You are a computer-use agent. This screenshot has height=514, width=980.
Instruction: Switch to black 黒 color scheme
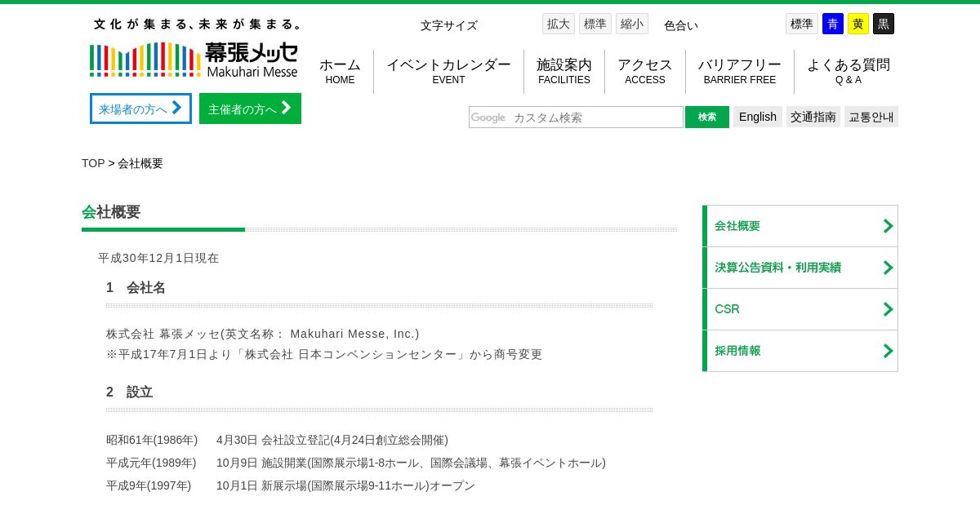[x=884, y=24]
